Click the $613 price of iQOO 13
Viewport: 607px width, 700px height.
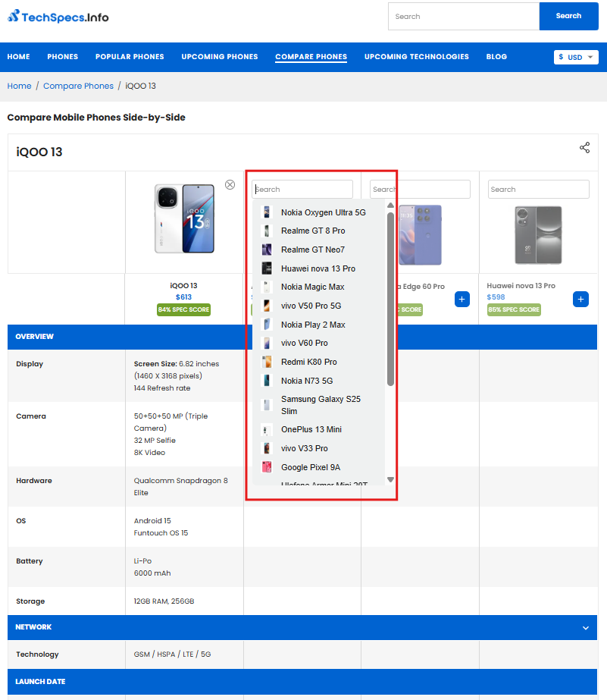tap(183, 297)
